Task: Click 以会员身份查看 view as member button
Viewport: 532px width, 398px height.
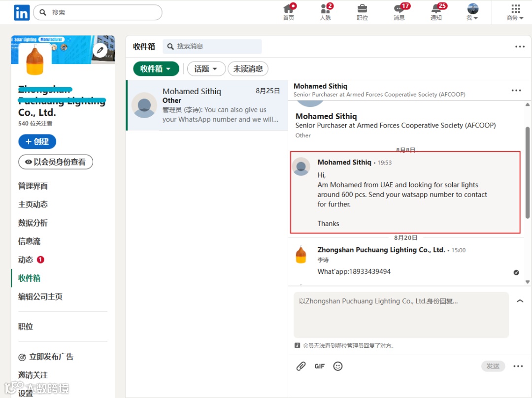Action: pyautogui.click(x=56, y=162)
